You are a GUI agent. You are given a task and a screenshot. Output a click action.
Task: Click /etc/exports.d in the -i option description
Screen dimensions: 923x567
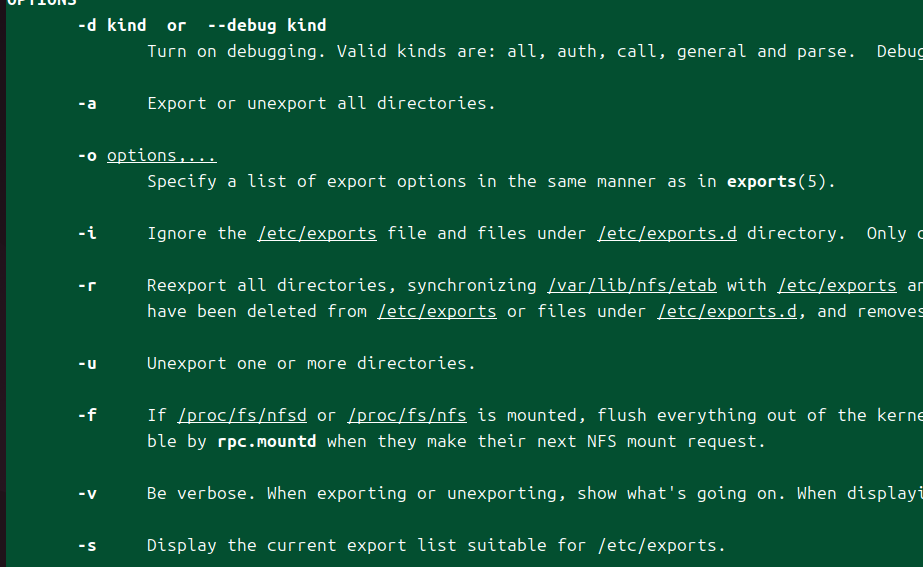(666, 233)
